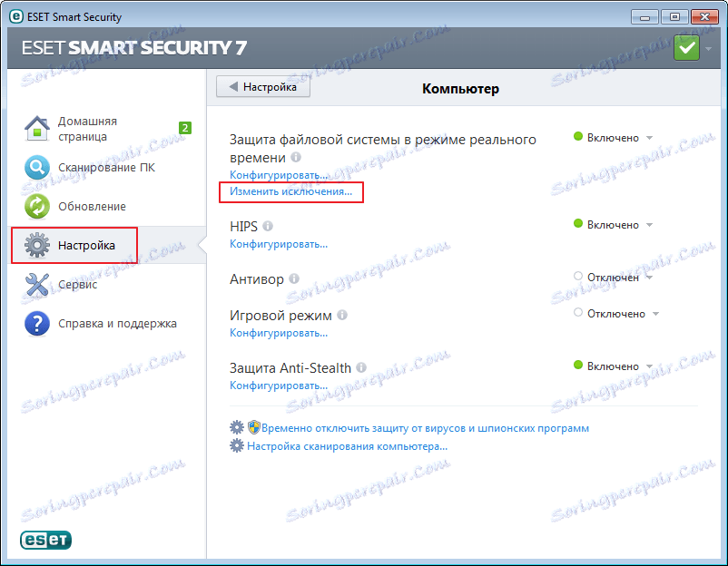Image resolution: width=728 pixels, height=566 pixels.
Task: Close the ESET Smart Security window
Action: tap(704, 17)
